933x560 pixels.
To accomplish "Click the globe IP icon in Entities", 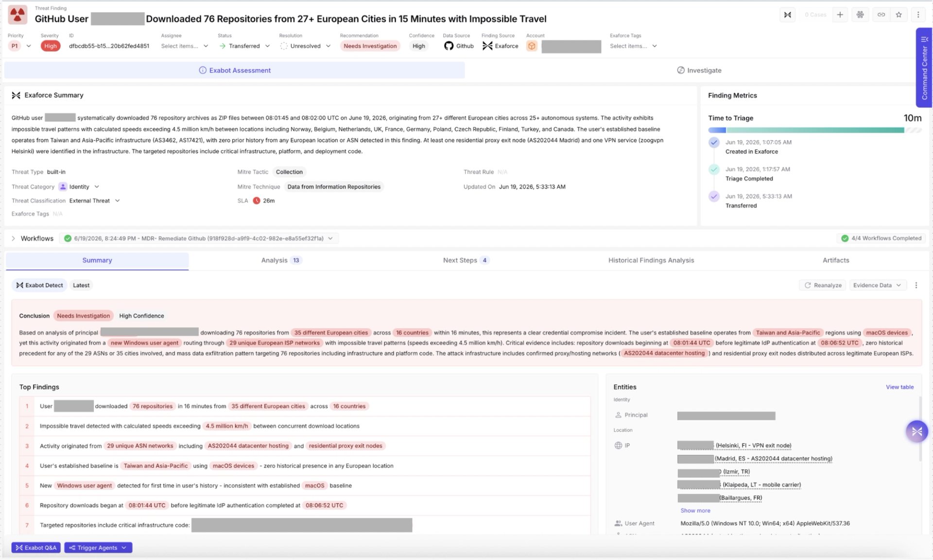I will pyautogui.click(x=618, y=445).
